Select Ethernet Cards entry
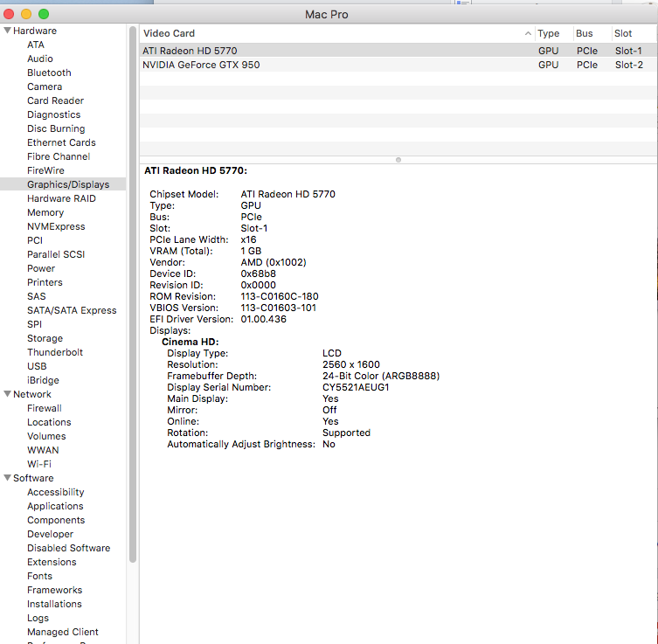The image size is (658, 644). coord(61,142)
